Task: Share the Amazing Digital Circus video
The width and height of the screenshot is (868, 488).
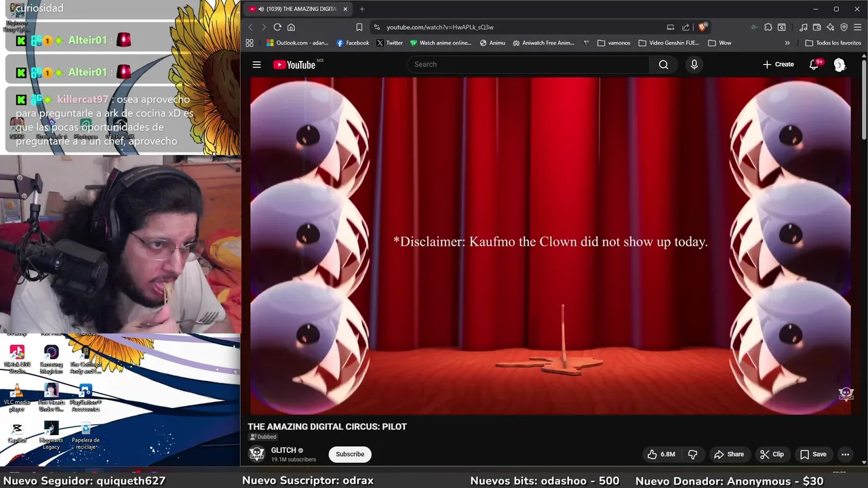Action: (x=728, y=454)
